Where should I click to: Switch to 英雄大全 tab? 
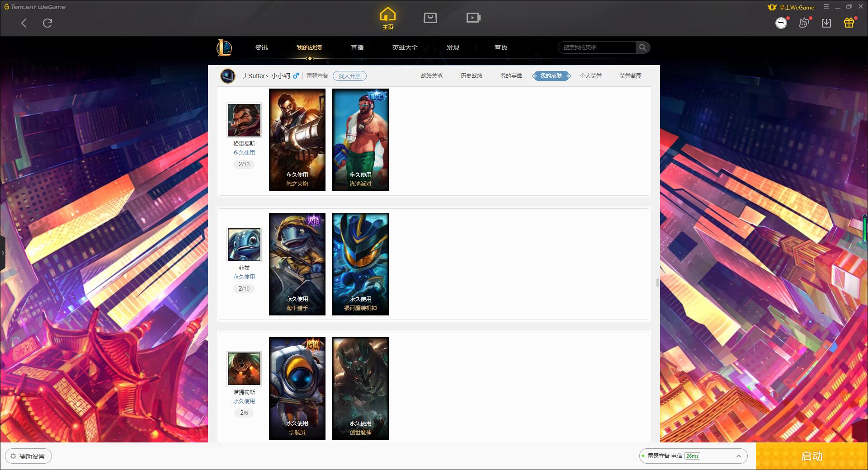tap(405, 47)
